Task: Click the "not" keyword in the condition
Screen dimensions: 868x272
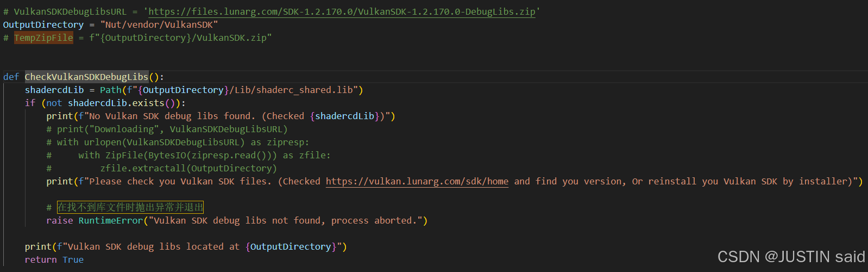Action: tap(54, 103)
